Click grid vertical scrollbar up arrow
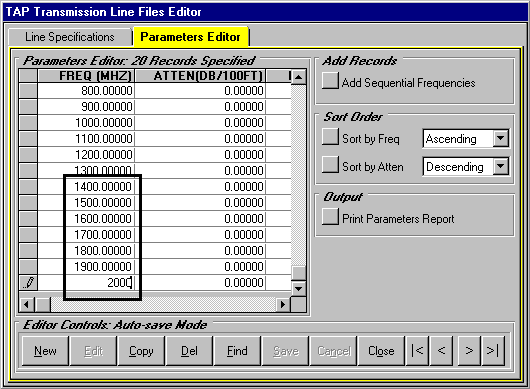Image resolution: width=530 pixels, height=389 pixels. pyautogui.click(x=298, y=77)
